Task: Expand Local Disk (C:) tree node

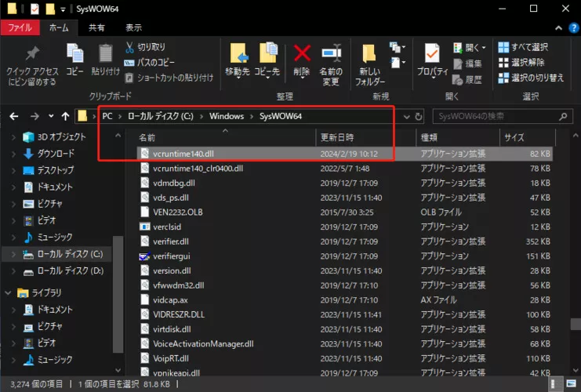Action: coord(13,254)
